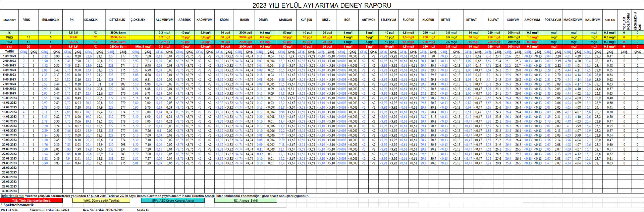Viewport: 644px width, 212px height.
Task: Click the document code "PR.11-FR.05"
Action: [x=9, y=210]
